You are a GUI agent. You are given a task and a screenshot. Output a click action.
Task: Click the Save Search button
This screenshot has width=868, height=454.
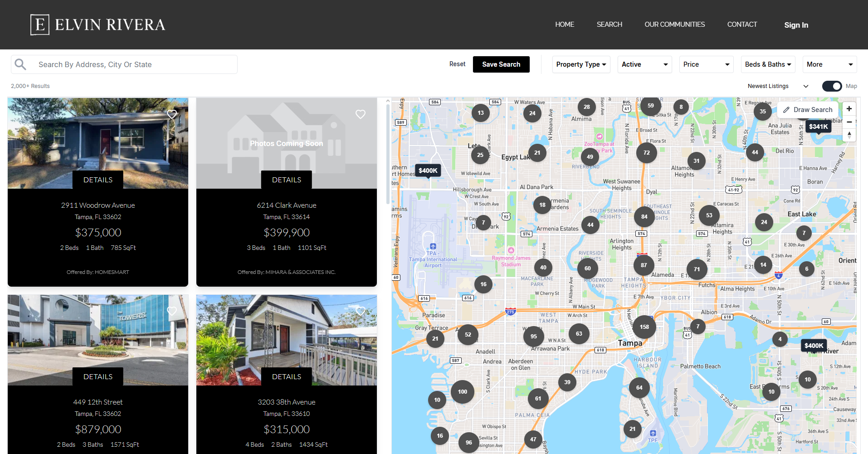click(x=501, y=64)
